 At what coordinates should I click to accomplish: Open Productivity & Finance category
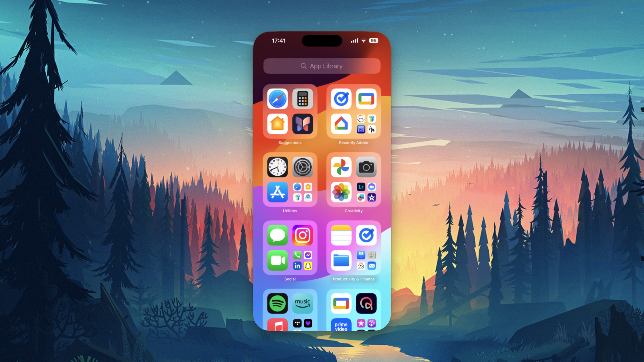(x=354, y=250)
